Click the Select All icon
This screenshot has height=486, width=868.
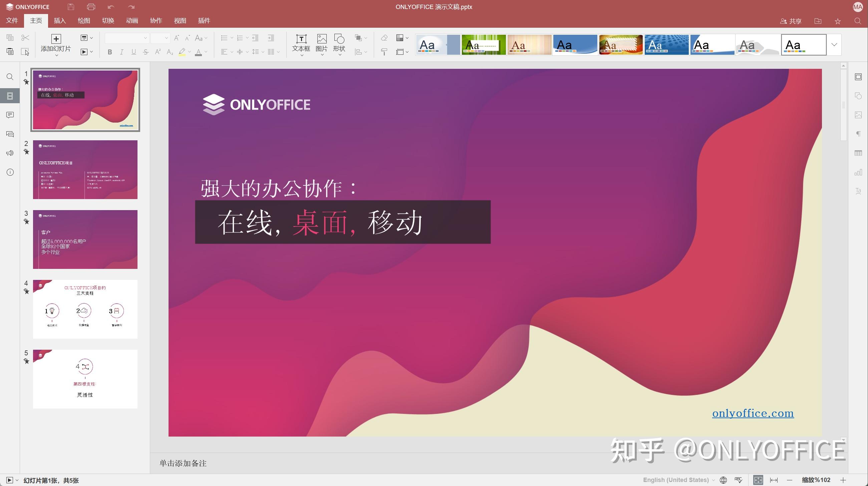coord(25,51)
